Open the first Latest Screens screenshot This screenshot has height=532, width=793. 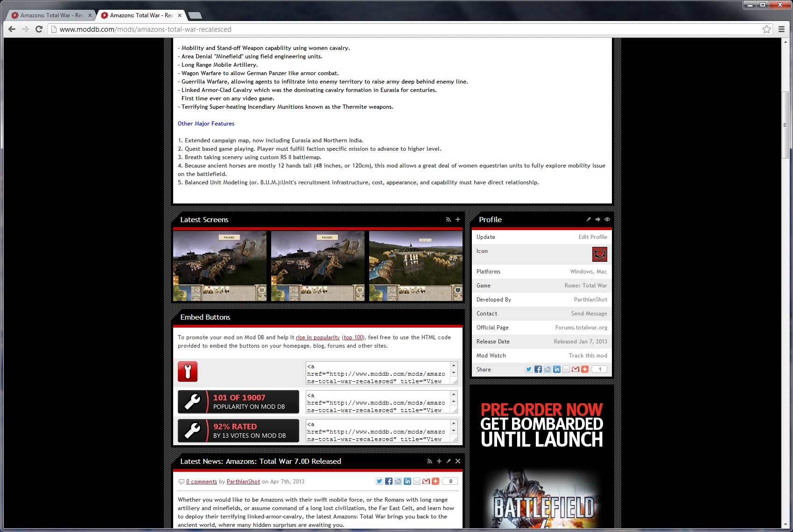click(x=220, y=266)
